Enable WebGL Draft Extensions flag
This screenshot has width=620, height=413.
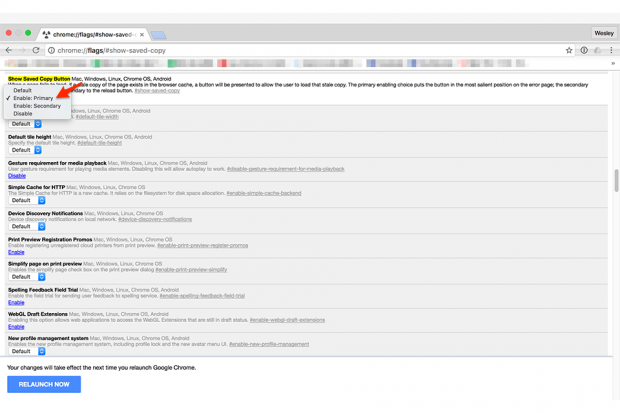(x=16, y=327)
